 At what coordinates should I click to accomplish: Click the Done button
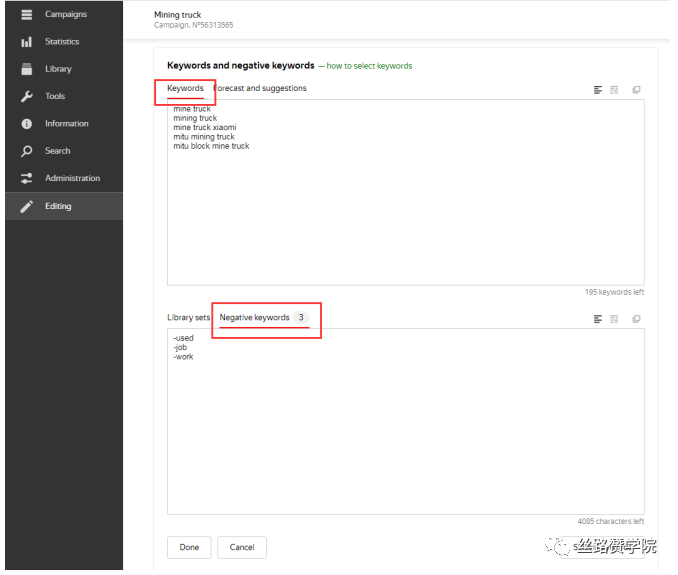tap(189, 547)
